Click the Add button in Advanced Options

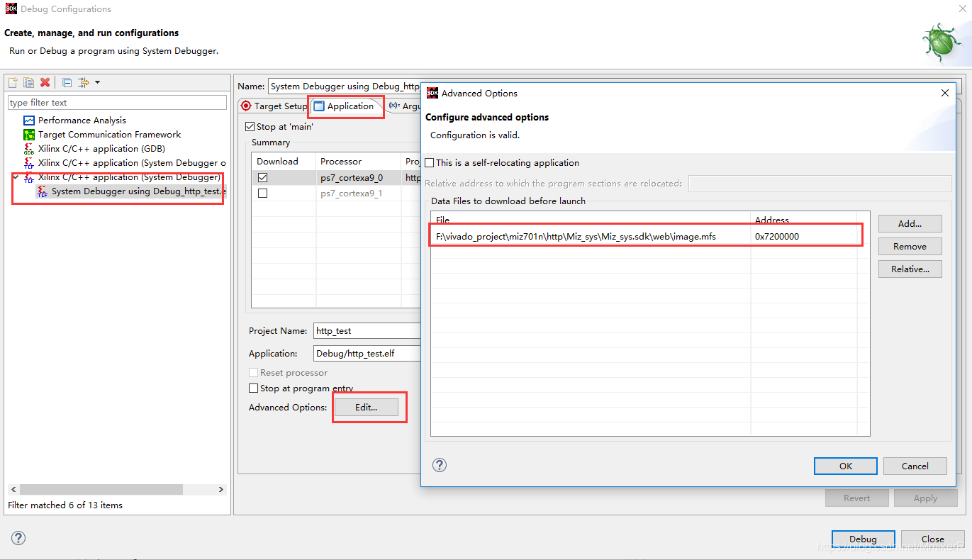910,223
